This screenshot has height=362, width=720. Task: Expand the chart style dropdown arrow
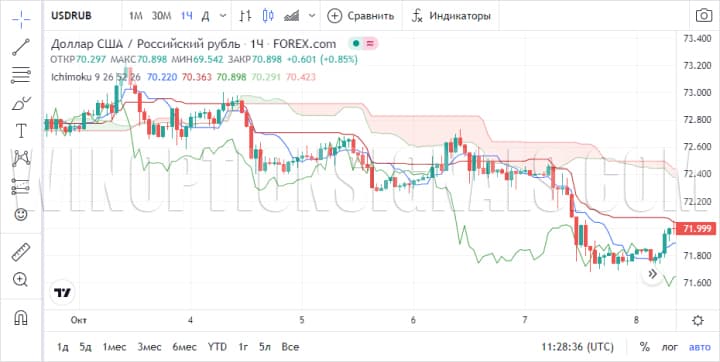pyautogui.click(x=312, y=16)
